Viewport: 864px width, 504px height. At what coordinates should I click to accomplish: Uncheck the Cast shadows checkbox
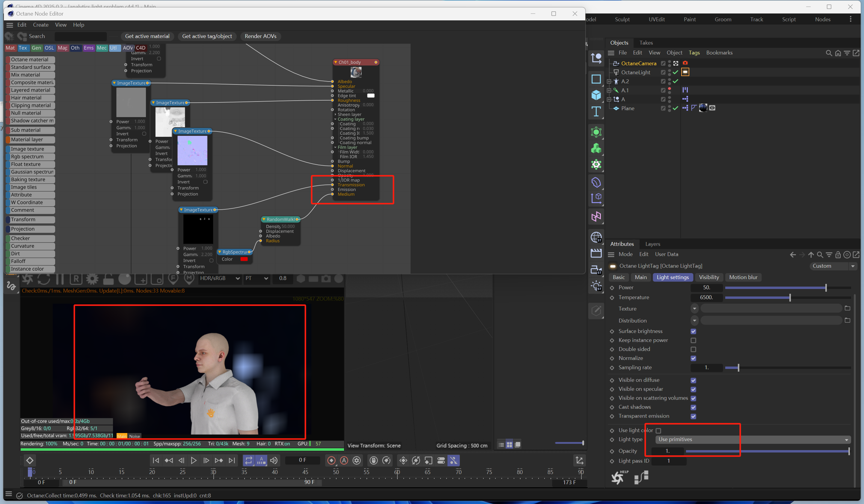click(693, 407)
